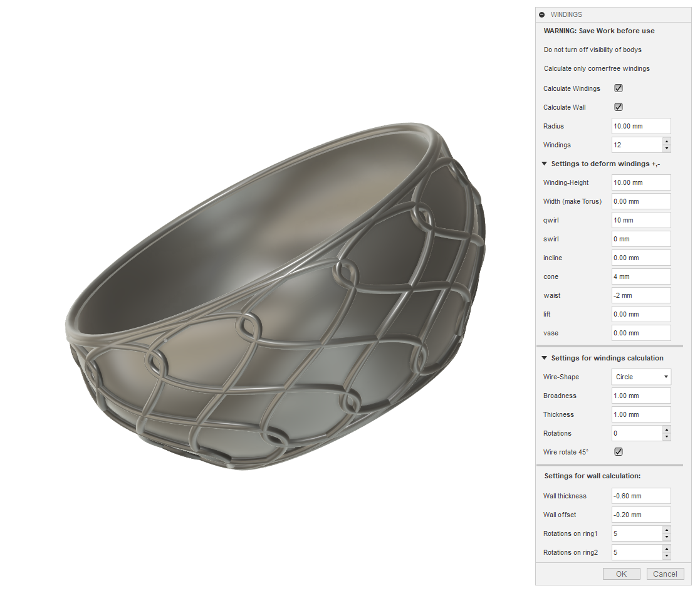The width and height of the screenshot is (700, 593).
Task: Toggle the Calculate Windings checkbox
Action: pyautogui.click(x=619, y=88)
